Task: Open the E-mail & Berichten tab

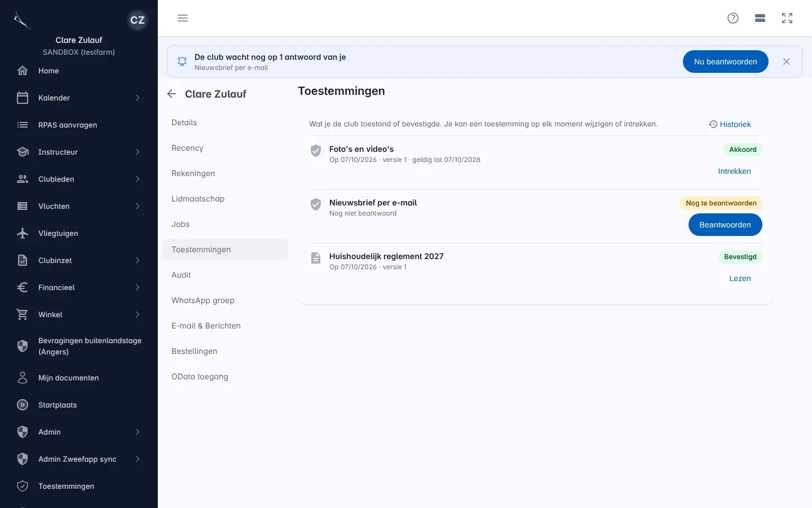Action: 225,326
